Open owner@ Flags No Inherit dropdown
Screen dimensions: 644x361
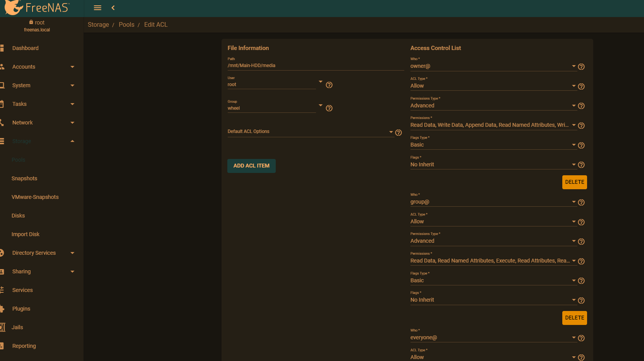pyautogui.click(x=493, y=164)
